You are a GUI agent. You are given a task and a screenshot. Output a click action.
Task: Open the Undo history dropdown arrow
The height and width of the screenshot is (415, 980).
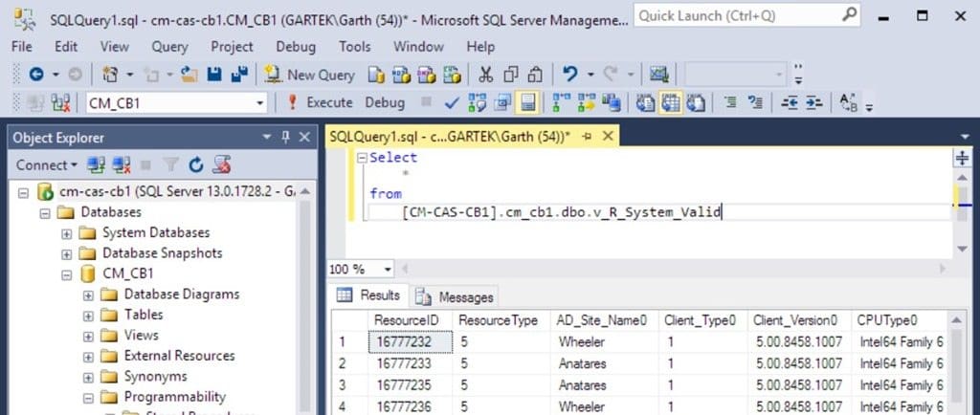(x=590, y=75)
